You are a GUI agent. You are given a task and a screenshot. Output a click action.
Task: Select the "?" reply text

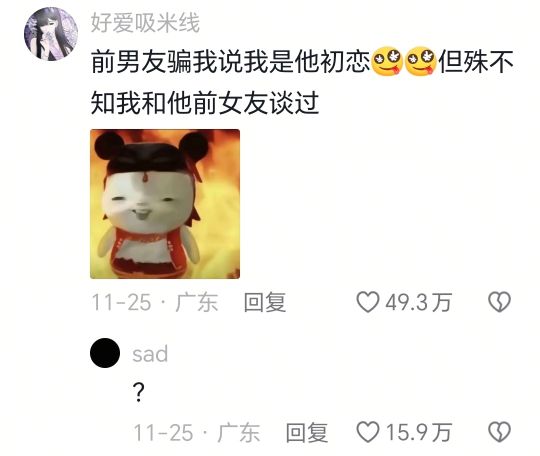pos(138,392)
